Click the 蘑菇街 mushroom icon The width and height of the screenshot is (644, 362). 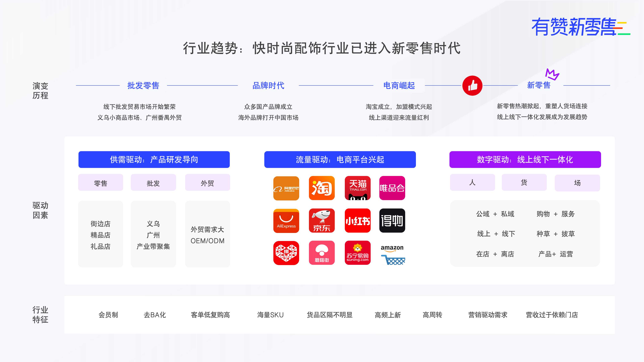[322, 253]
